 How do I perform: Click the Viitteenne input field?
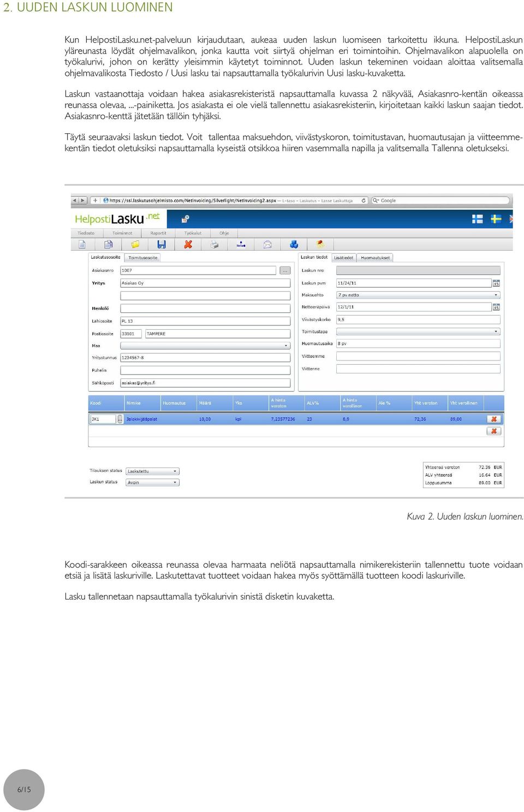[x=418, y=369]
